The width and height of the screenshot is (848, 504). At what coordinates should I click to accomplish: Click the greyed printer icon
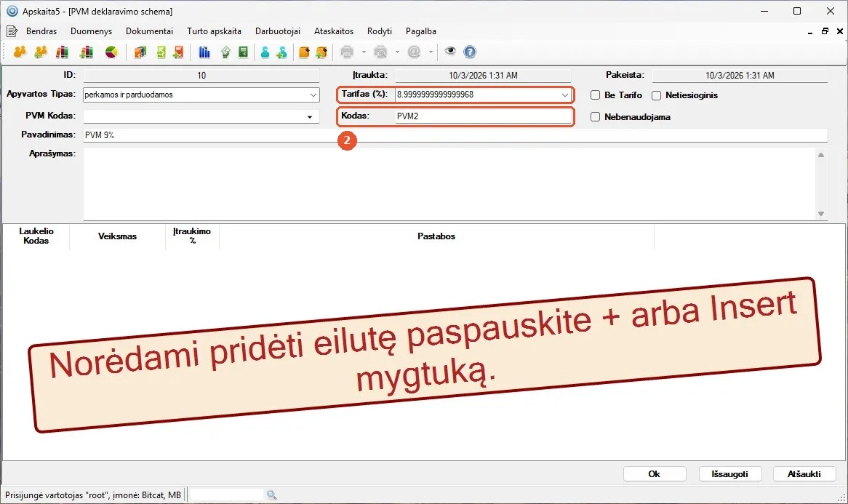347,52
